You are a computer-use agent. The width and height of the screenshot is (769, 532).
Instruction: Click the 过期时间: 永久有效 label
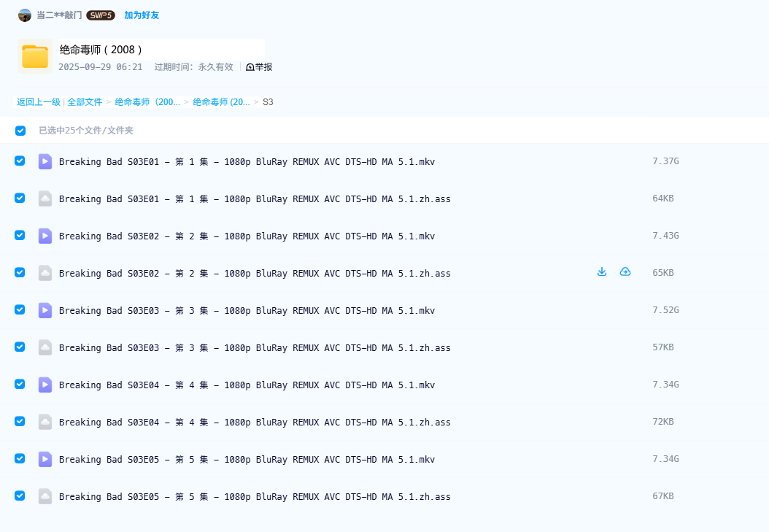[x=194, y=67]
